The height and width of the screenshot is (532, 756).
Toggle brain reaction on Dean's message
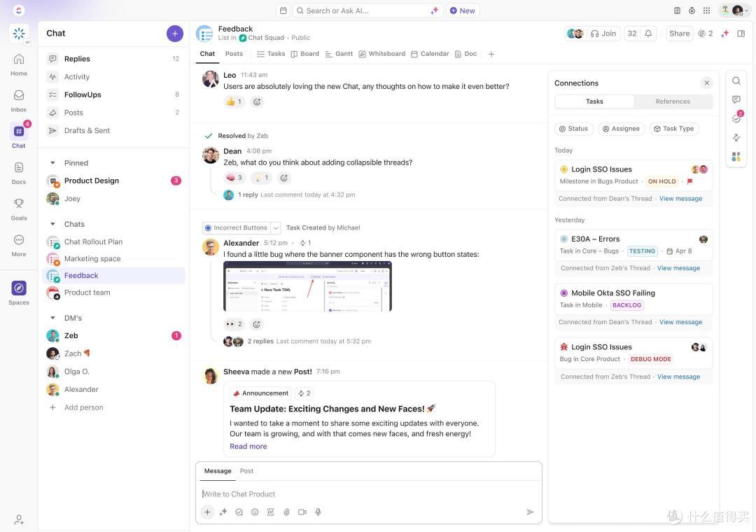(234, 178)
